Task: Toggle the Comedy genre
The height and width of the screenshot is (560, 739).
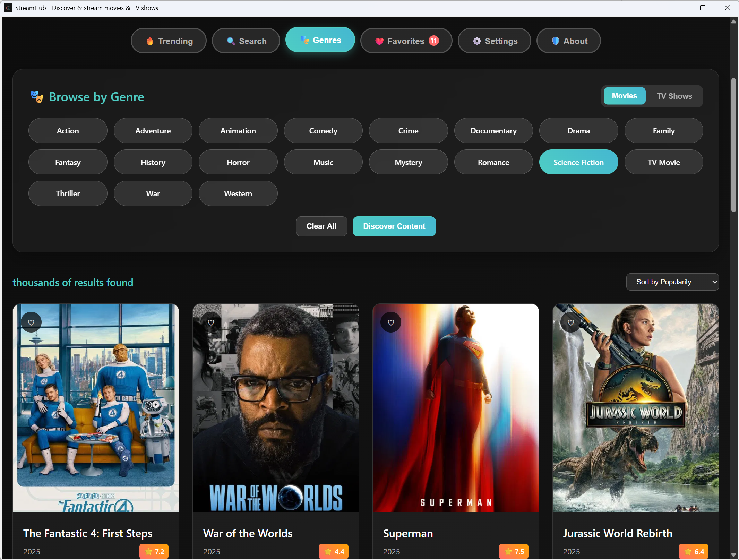Action: 323,131
